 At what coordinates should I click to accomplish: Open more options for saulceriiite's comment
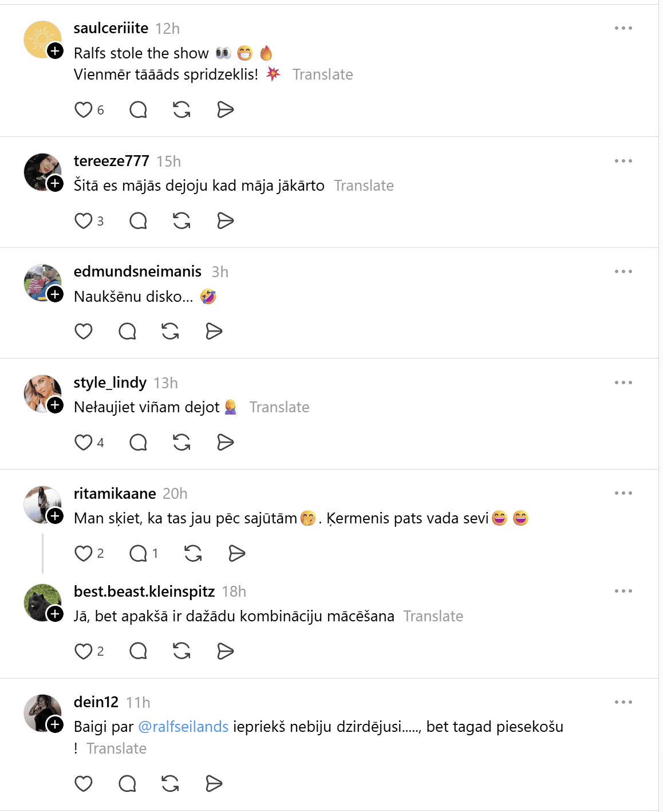click(623, 28)
